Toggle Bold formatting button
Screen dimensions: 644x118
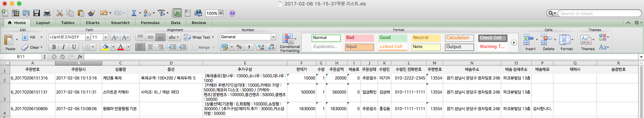(54, 47)
